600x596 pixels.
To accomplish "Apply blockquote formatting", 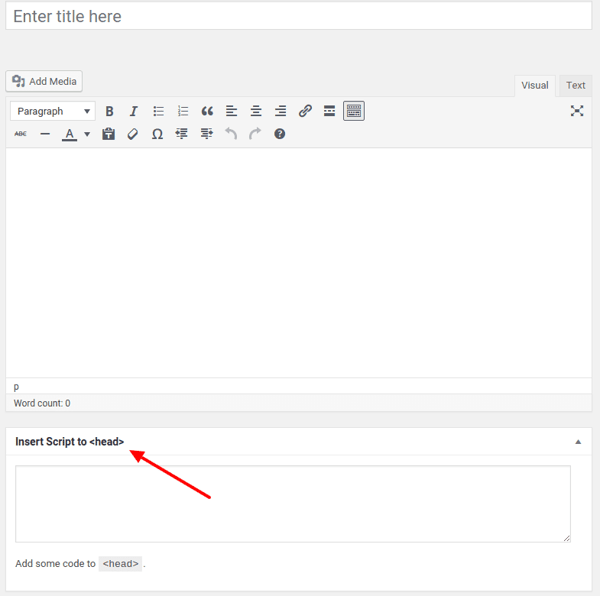I will point(207,111).
